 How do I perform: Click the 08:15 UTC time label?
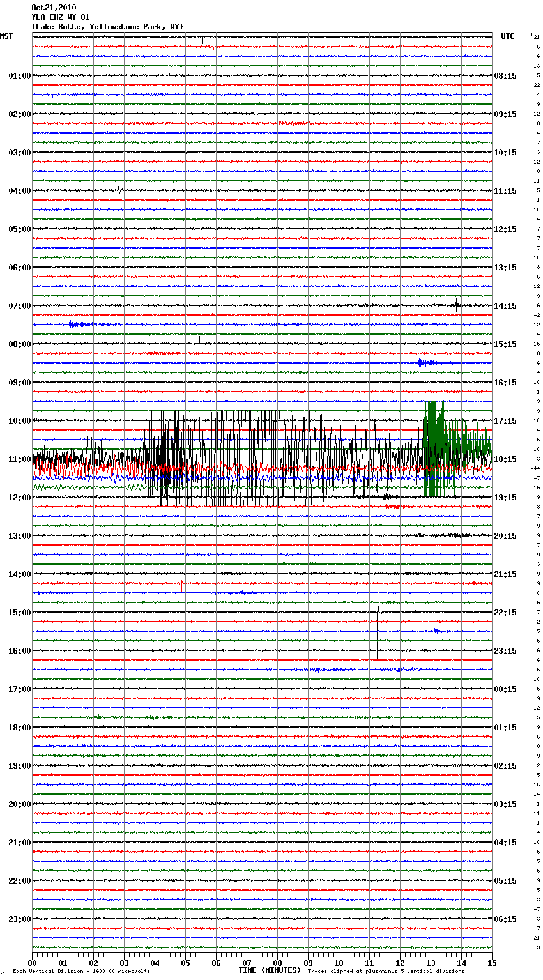tap(505, 76)
